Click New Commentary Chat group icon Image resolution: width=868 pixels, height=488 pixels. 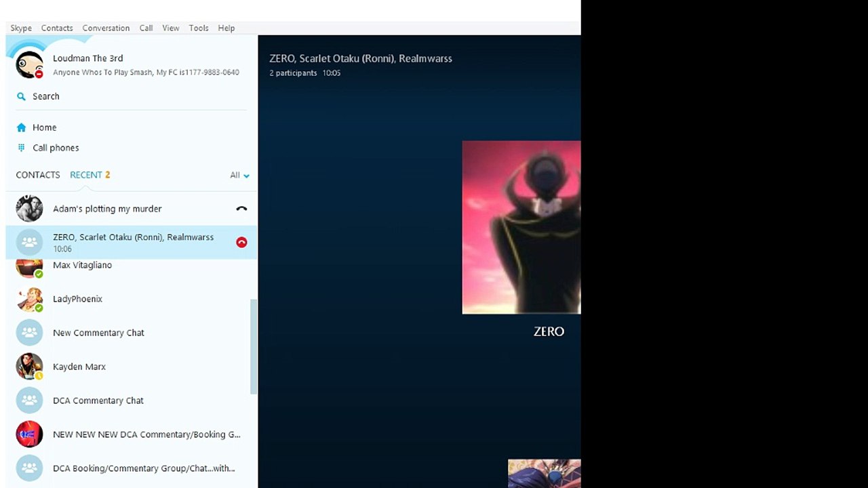29,333
